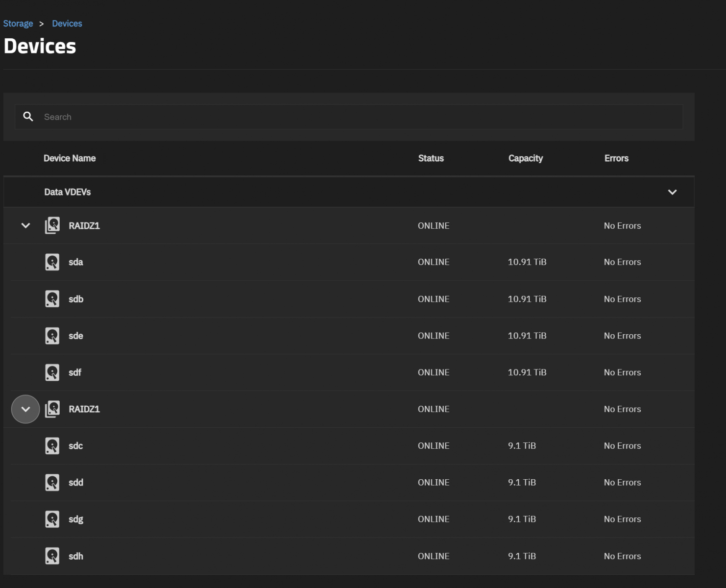Click the No Errors cell for sdb

pyautogui.click(x=623, y=299)
